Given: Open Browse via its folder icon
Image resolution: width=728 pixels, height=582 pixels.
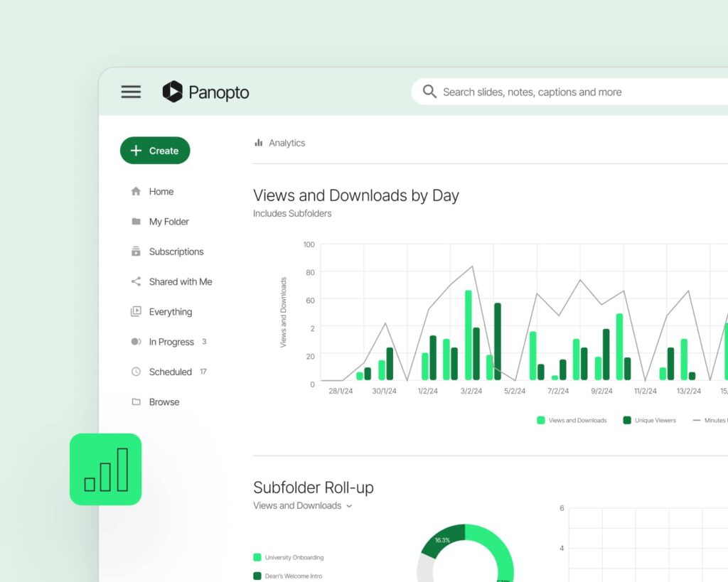Looking at the screenshot, I should coord(135,402).
